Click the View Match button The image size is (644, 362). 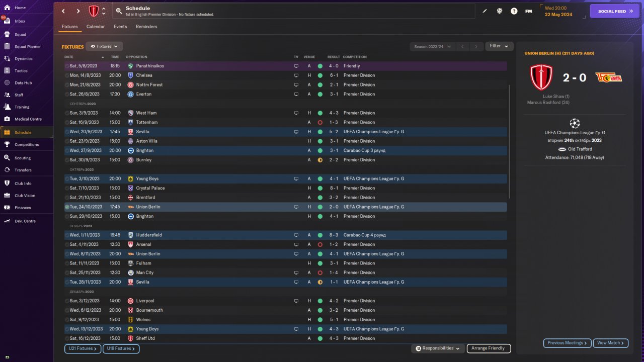(x=611, y=343)
